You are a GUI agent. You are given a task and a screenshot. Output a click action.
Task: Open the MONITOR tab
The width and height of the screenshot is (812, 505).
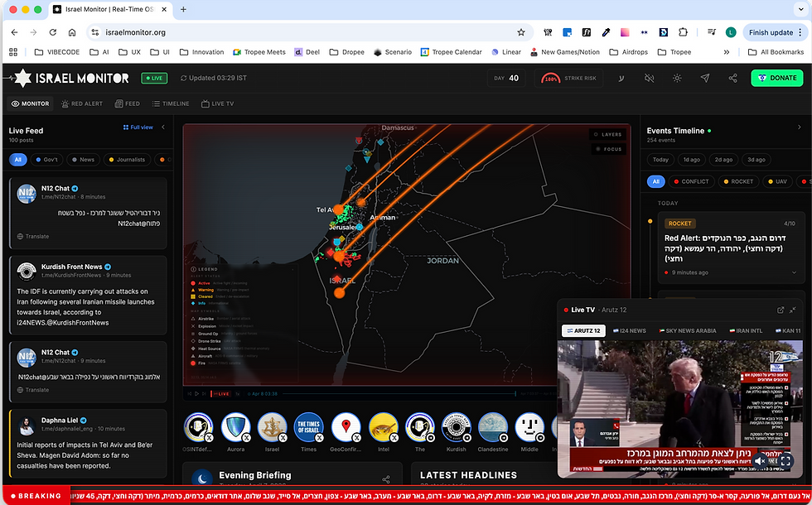[31, 103]
